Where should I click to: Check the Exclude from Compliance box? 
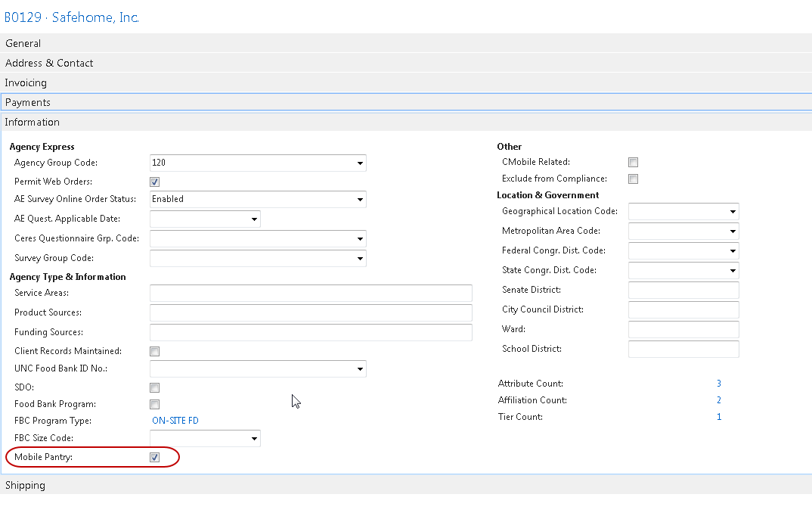634,179
